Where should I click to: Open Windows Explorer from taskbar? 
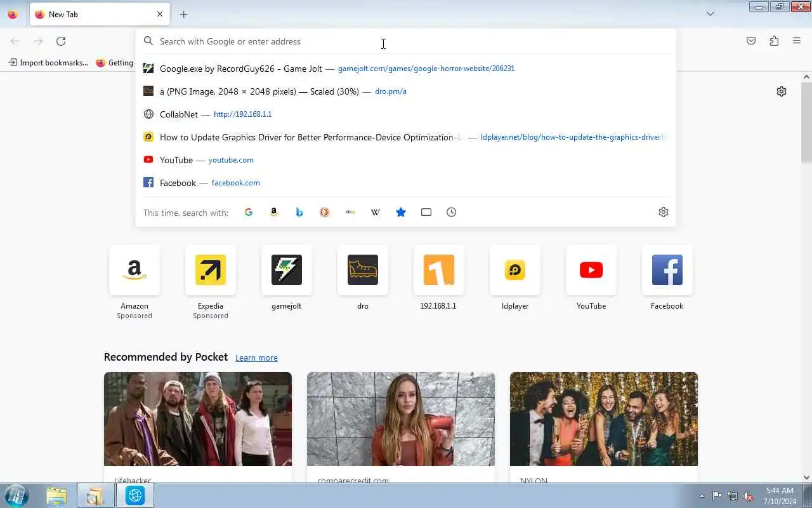click(x=56, y=495)
